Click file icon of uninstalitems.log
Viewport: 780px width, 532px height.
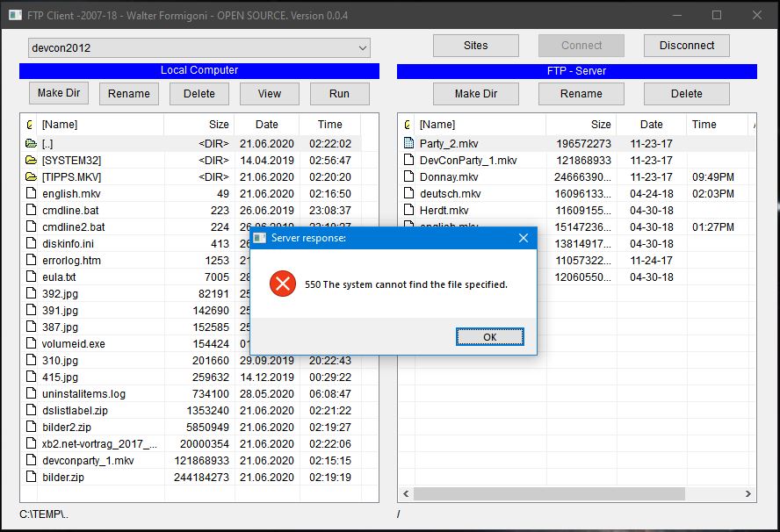31,393
